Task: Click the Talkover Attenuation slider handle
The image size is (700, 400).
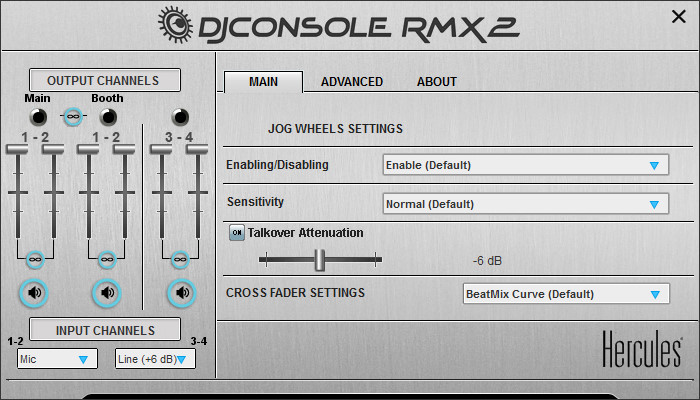Action: pyautogui.click(x=320, y=260)
